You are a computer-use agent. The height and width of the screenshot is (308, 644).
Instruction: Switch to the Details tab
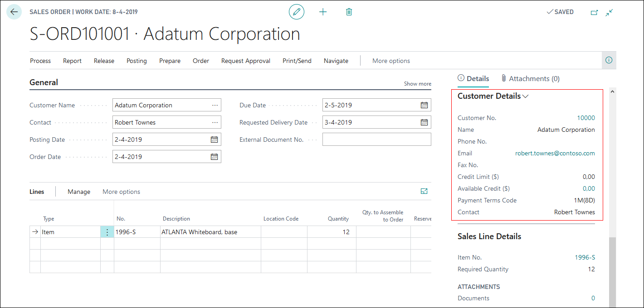pyautogui.click(x=473, y=78)
